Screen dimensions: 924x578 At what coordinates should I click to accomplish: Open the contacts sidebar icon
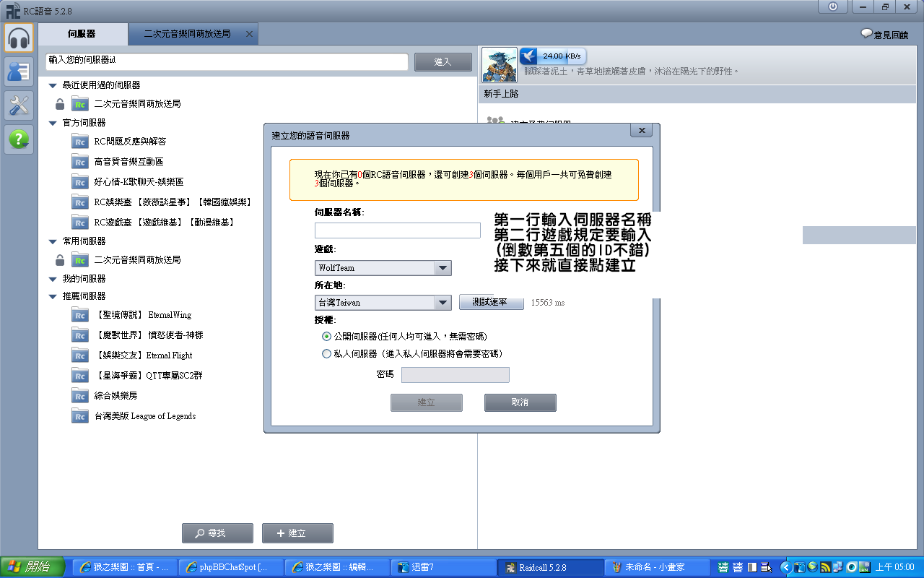coord(19,71)
